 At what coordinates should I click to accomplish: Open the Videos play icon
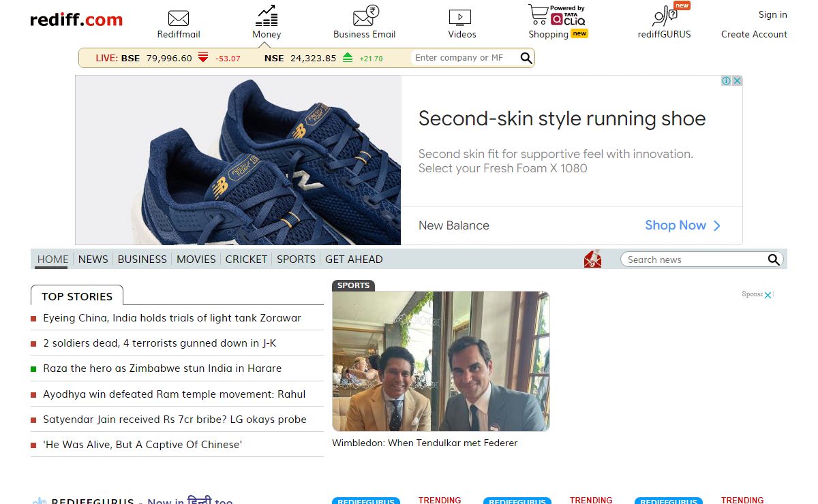[x=460, y=18]
